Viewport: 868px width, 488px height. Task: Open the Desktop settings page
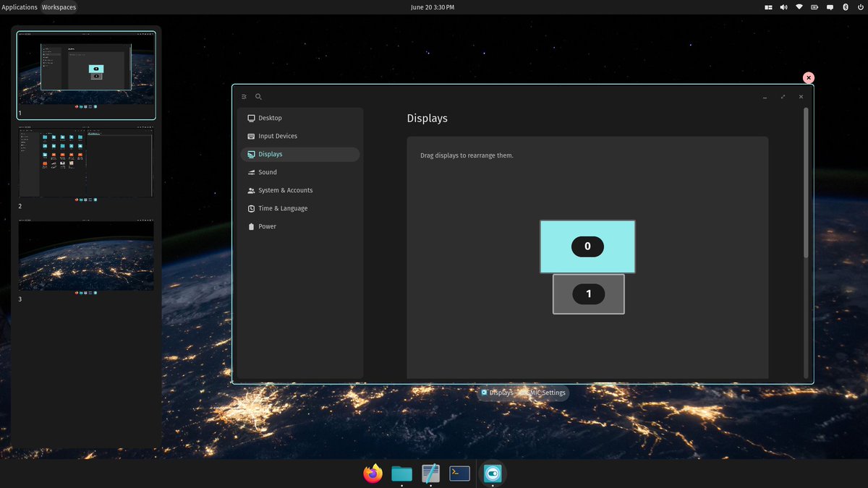[299, 118]
